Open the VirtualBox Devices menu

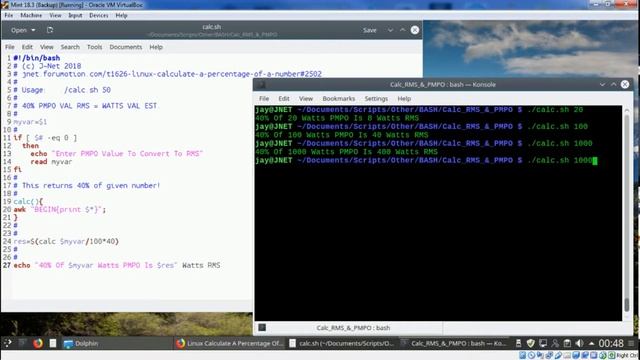pos(99,16)
